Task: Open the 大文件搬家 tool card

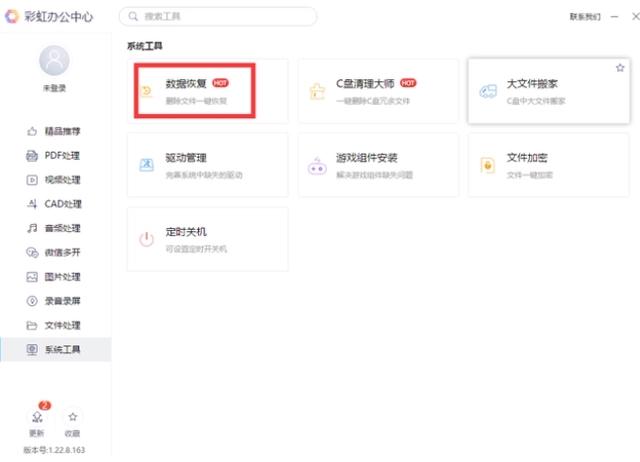Action: (549, 91)
